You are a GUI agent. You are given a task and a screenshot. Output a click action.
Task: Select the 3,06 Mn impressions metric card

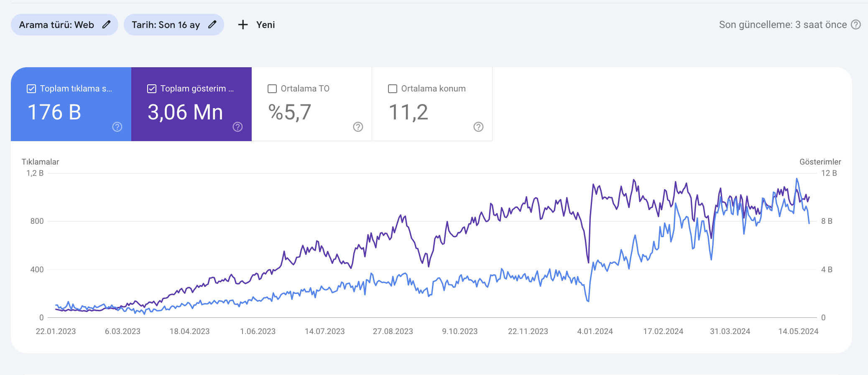[191, 104]
